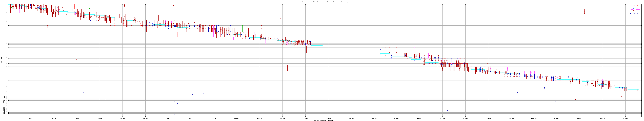
Task: Click the LANL legend line marker
Action: pos(638,7)
